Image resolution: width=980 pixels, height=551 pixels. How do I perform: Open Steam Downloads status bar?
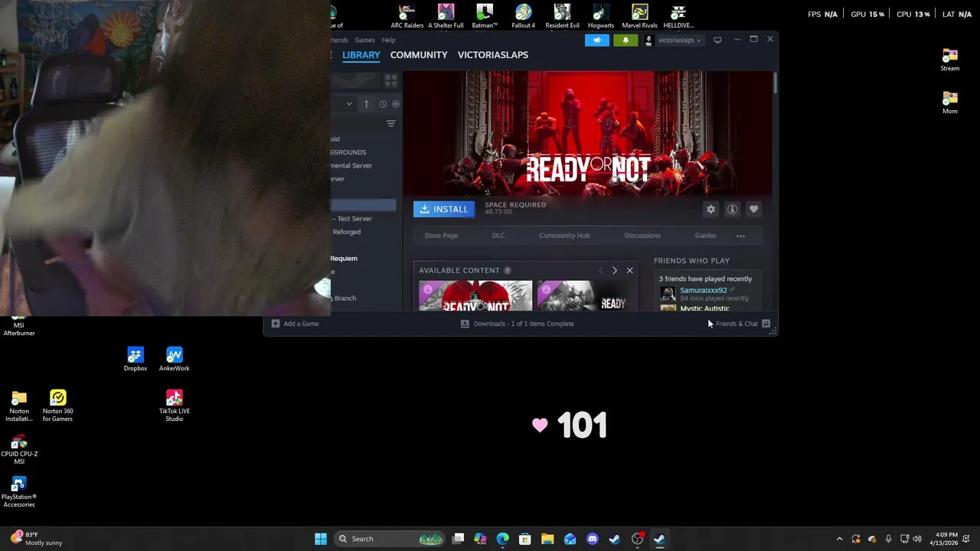518,324
